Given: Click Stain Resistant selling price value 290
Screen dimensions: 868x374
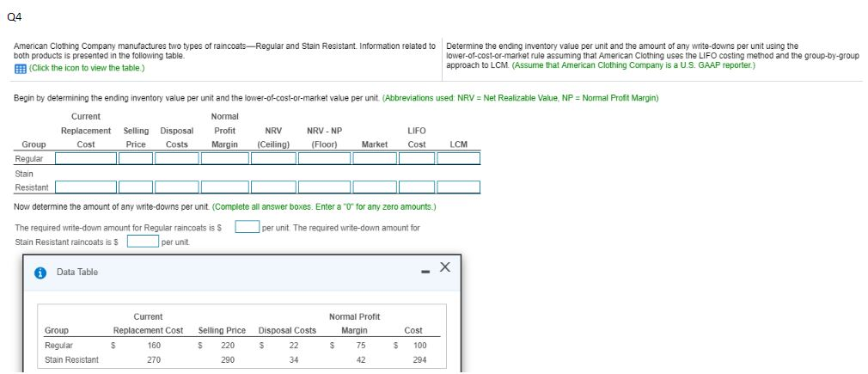Looking at the screenshot, I should (x=228, y=359).
